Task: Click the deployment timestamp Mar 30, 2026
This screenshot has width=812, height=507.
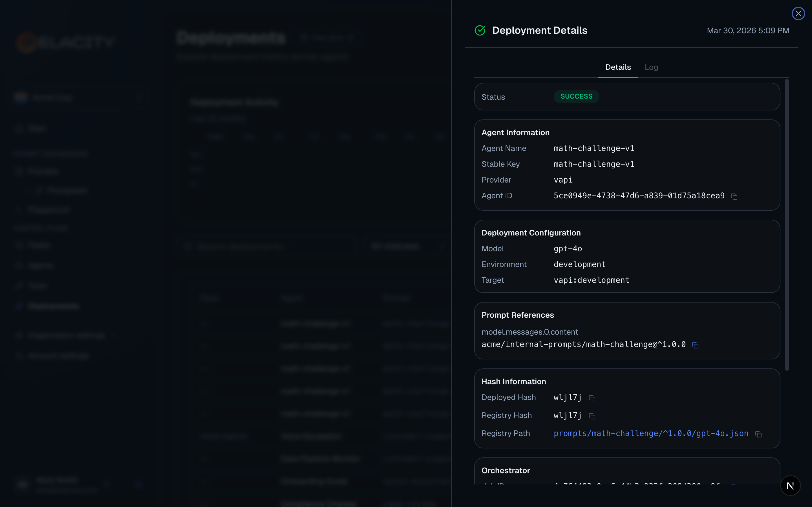Action: pos(748,31)
